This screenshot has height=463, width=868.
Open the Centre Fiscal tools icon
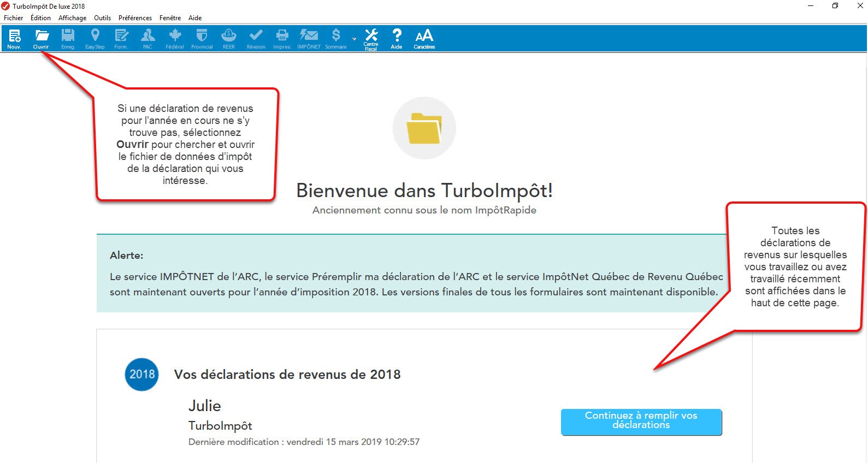371,39
